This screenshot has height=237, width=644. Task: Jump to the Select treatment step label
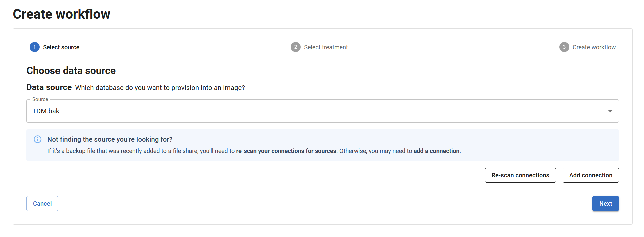(326, 47)
